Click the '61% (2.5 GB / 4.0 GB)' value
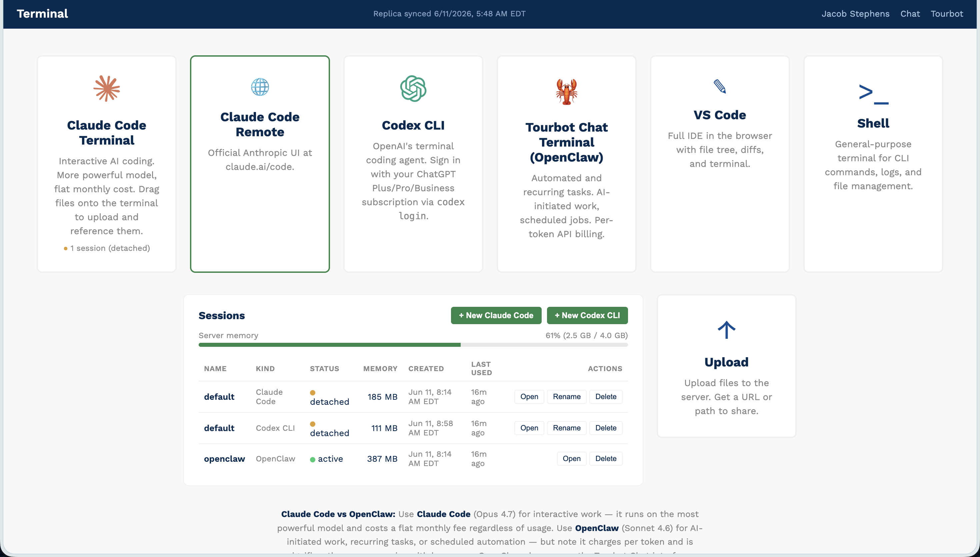 (x=587, y=335)
